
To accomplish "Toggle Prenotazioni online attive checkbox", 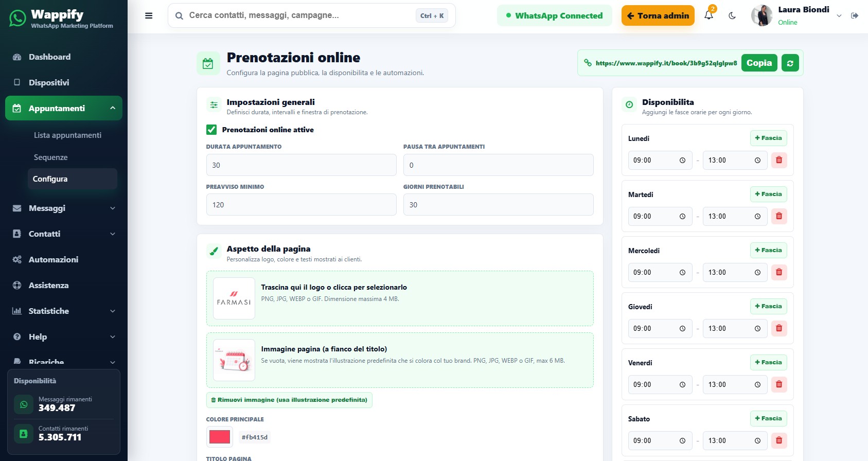I will [211, 130].
